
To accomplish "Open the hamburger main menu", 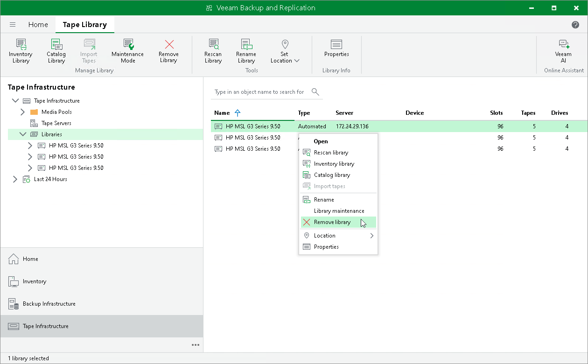I will click(x=13, y=25).
